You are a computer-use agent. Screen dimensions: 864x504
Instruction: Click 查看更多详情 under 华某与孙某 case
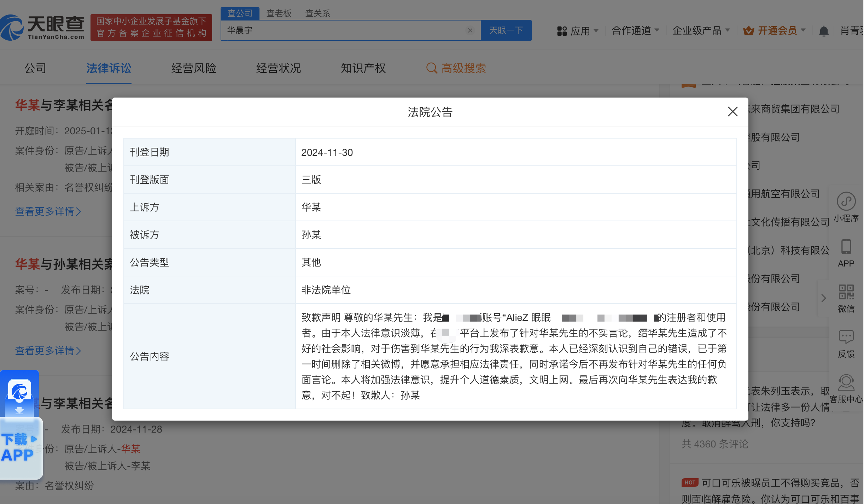(x=48, y=351)
